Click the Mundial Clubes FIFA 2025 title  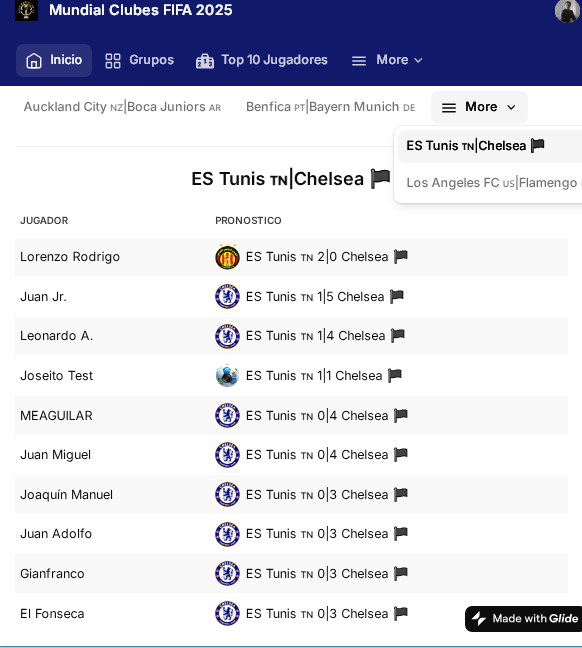(141, 10)
